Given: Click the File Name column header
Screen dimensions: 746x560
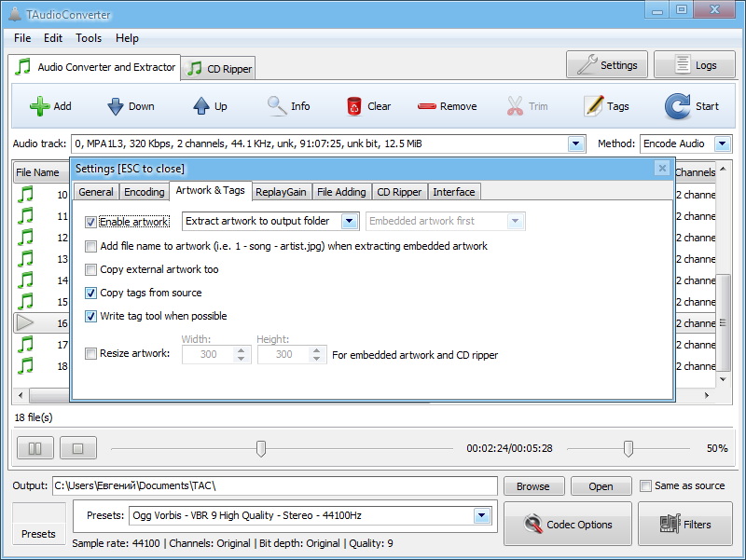Looking at the screenshot, I should pos(41,172).
